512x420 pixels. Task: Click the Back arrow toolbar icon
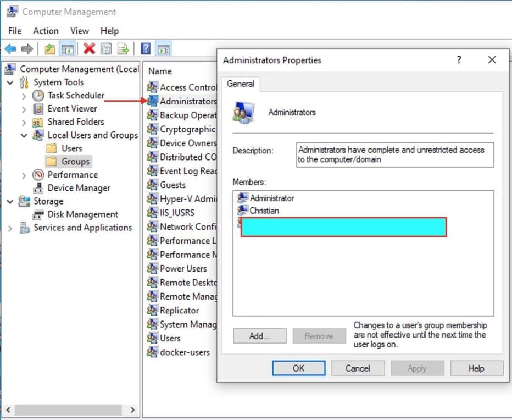pyautogui.click(x=10, y=49)
